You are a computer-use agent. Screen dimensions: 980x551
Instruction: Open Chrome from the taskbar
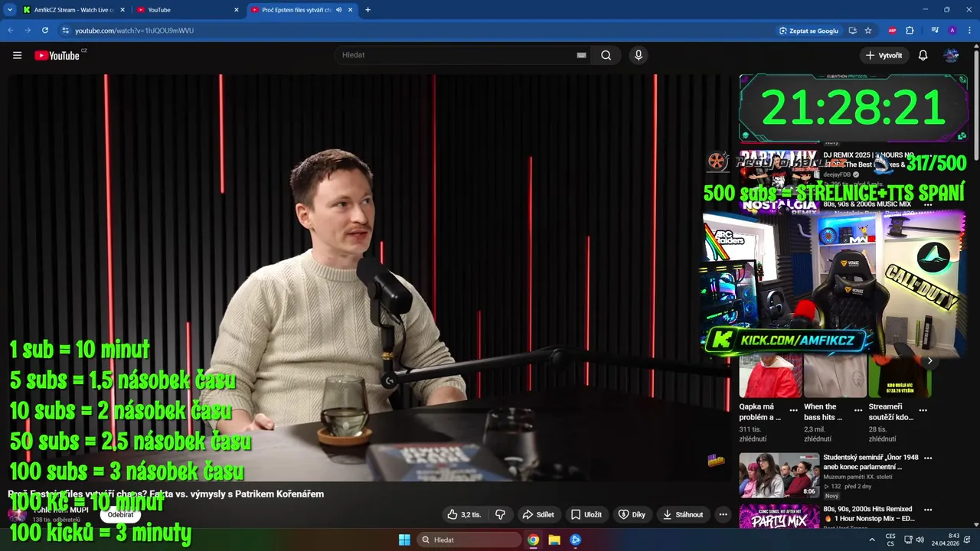(x=533, y=540)
